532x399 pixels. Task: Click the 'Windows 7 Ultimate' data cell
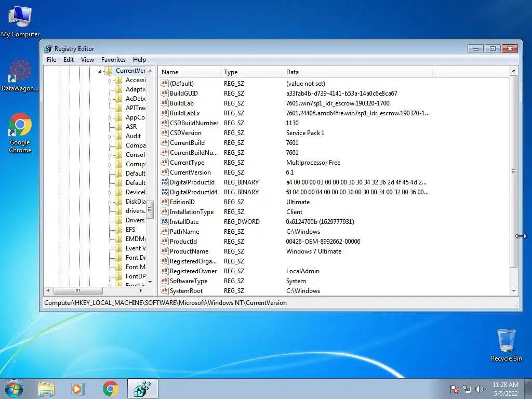pos(314,251)
